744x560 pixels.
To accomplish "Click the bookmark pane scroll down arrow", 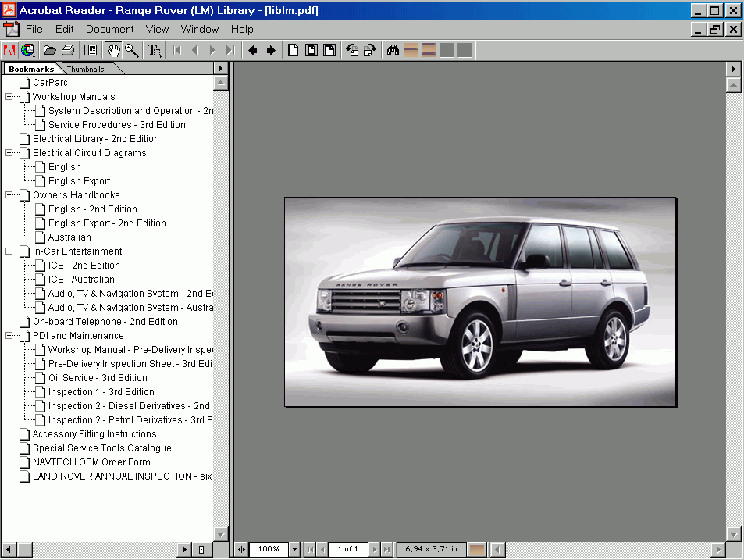I will (221, 534).
